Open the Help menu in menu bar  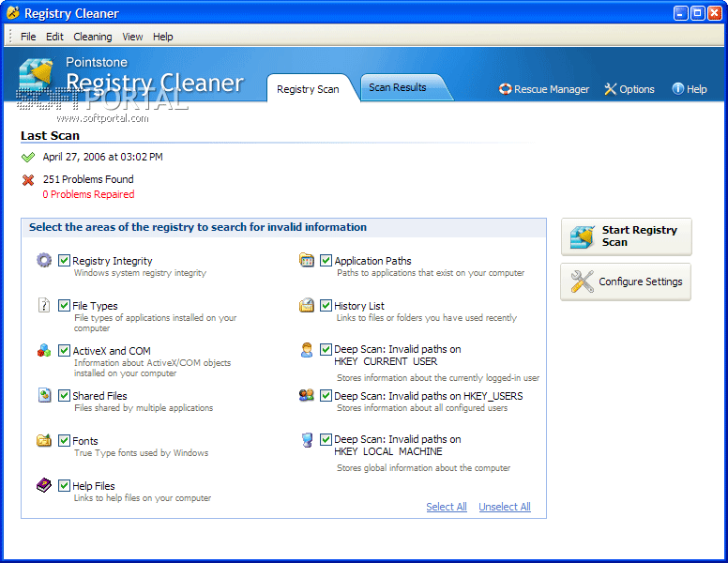[x=163, y=37]
